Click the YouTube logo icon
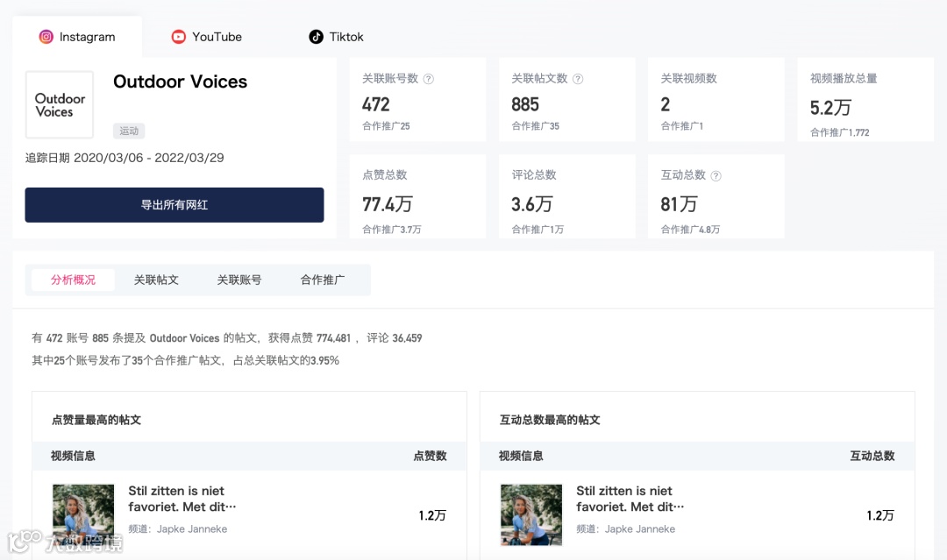Image resolution: width=947 pixels, height=560 pixels. coord(178,37)
